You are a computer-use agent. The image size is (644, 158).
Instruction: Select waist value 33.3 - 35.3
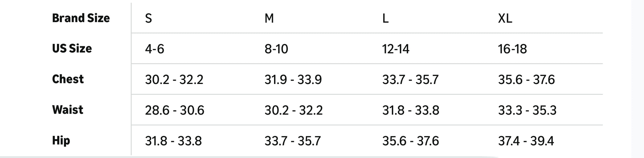point(527,110)
